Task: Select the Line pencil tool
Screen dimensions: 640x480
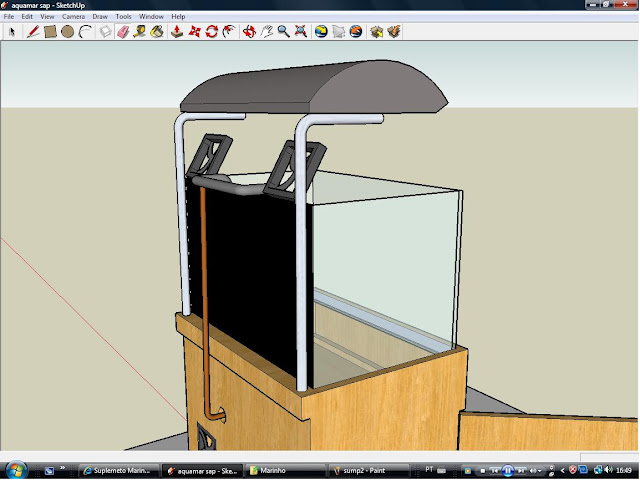Action: [33, 32]
